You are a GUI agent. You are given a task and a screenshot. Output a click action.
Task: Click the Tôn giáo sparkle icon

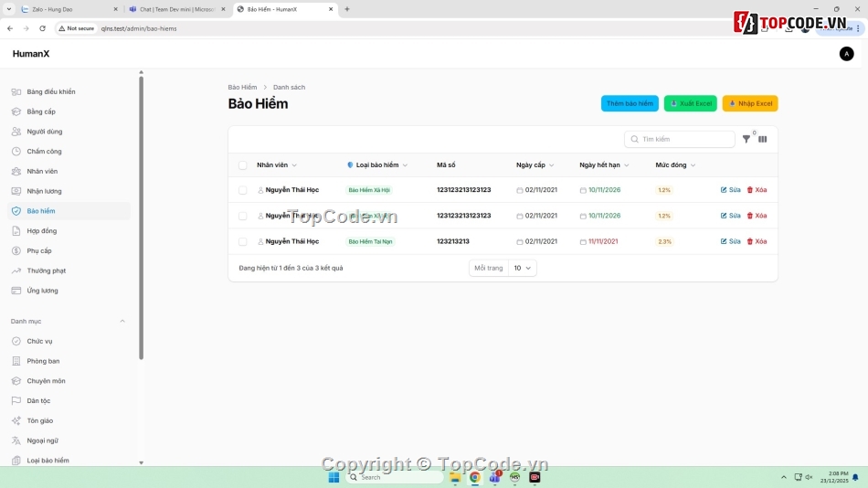click(16, 421)
